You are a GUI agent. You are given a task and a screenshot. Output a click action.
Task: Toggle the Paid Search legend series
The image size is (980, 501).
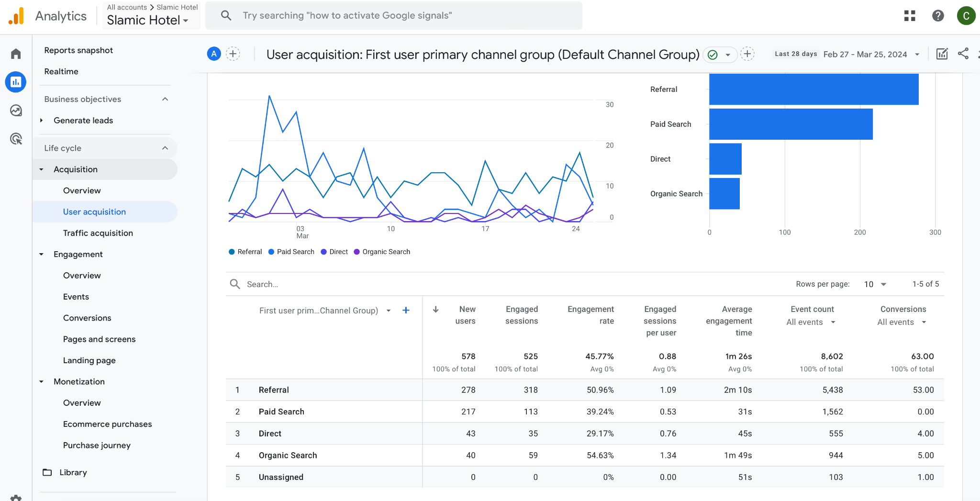[291, 252]
